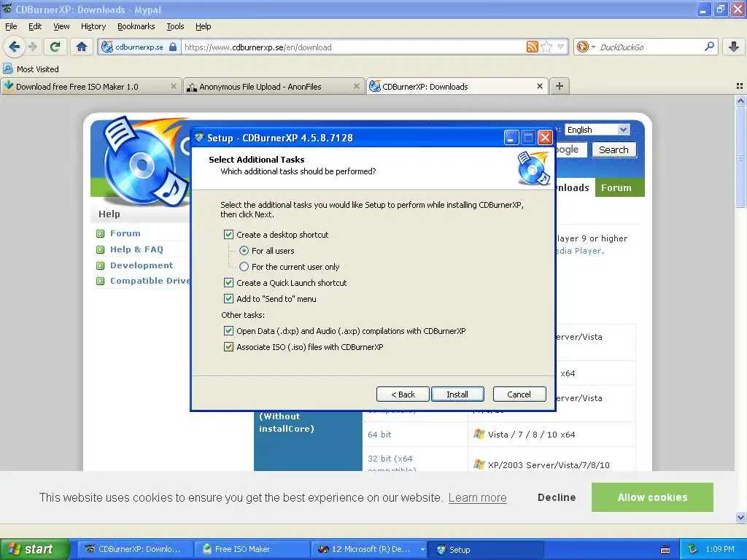This screenshot has height=560, width=747.
Task: Cancel the CDBurnerXP setup
Action: coord(519,394)
